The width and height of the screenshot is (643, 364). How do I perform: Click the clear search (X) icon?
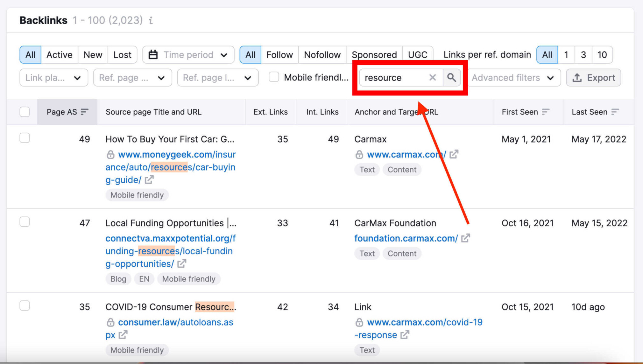pyautogui.click(x=432, y=78)
